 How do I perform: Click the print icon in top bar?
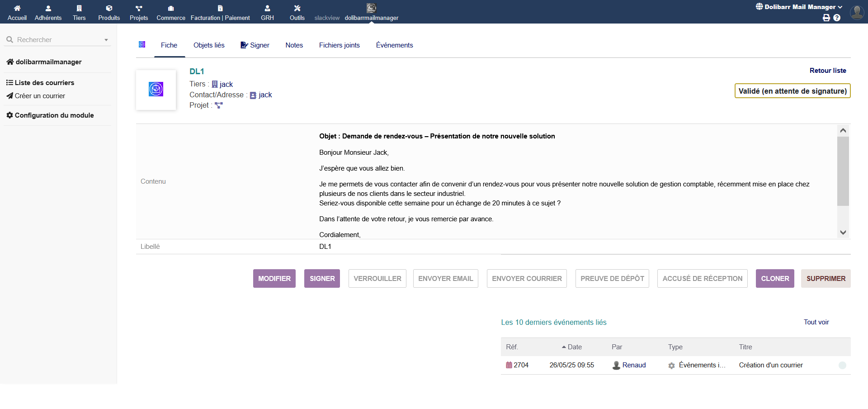coord(826,18)
